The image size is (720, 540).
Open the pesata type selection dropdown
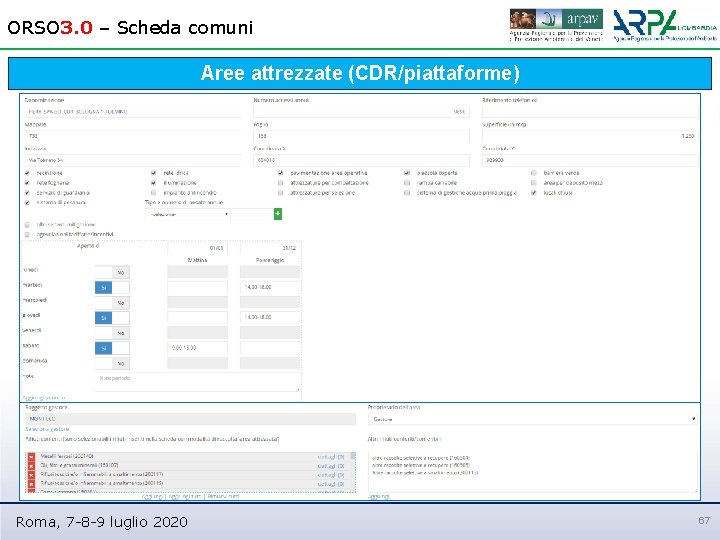[x=187, y=214]
